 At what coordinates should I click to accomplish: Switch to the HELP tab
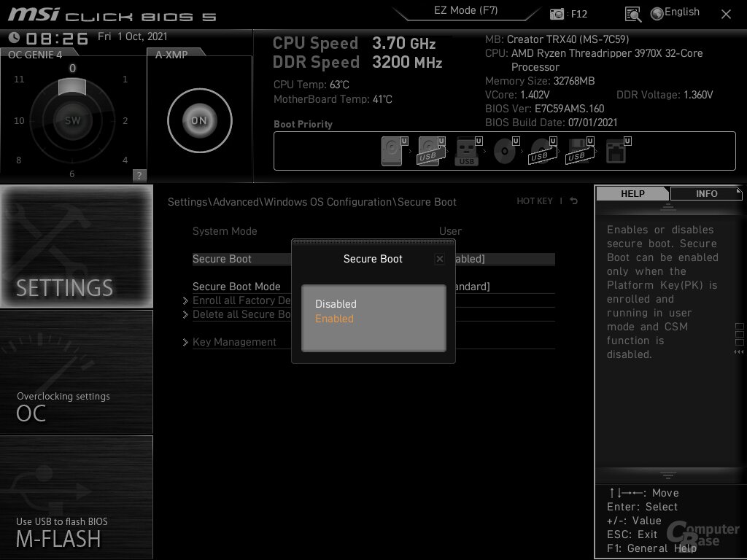pyautogui.click(x=632, y=193)
